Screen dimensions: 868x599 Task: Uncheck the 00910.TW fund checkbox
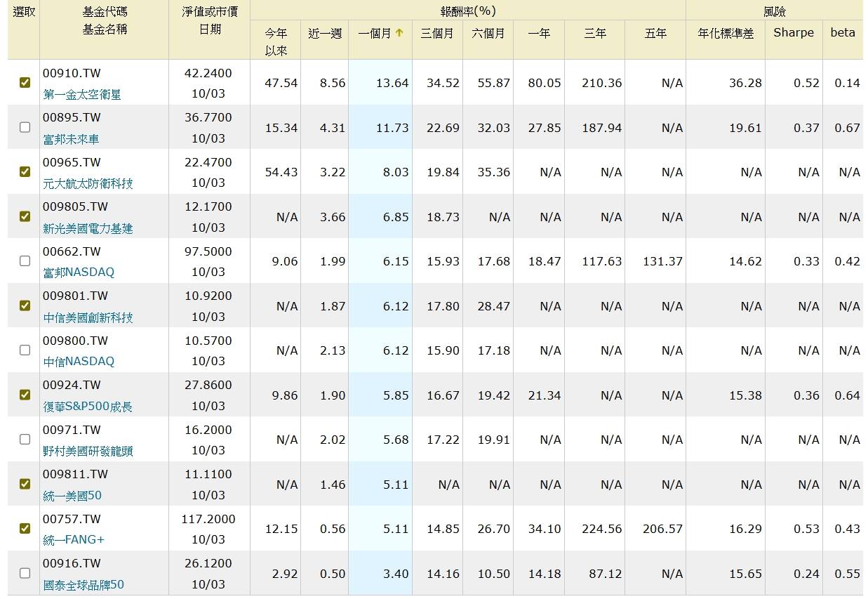(25, 82)
